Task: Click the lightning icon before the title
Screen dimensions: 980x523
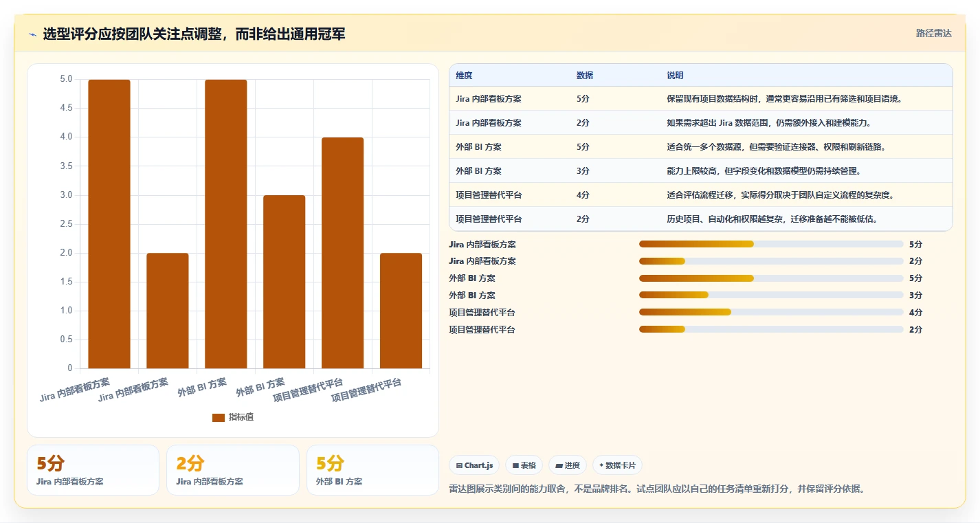Action: point(32,34)
